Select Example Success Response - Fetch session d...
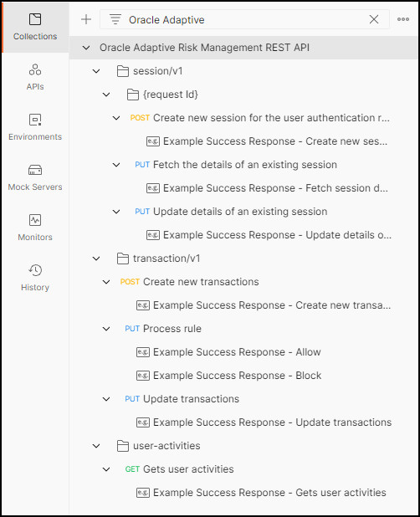This screenshot has height=517, width=420. click(x=275, y=188)
